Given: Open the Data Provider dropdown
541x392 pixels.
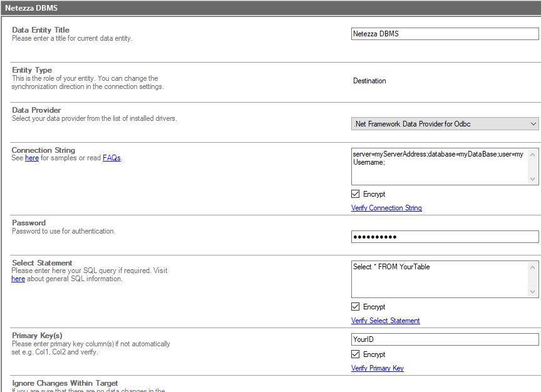Looking at the screenshot, I should click(x=444, y=124).
